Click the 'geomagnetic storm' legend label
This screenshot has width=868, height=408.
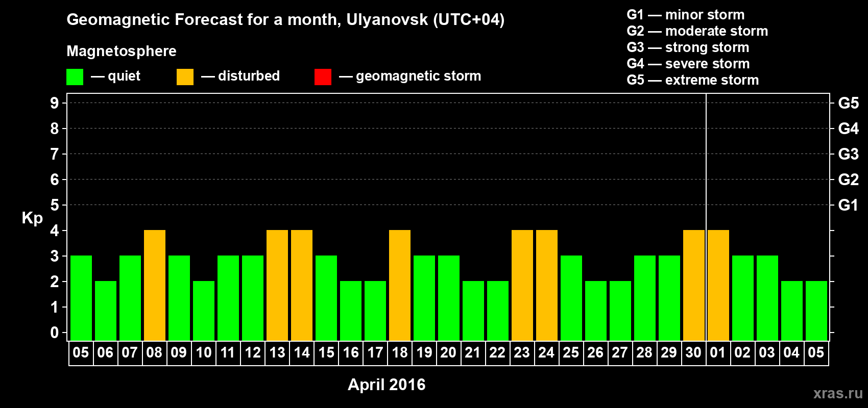419,76
